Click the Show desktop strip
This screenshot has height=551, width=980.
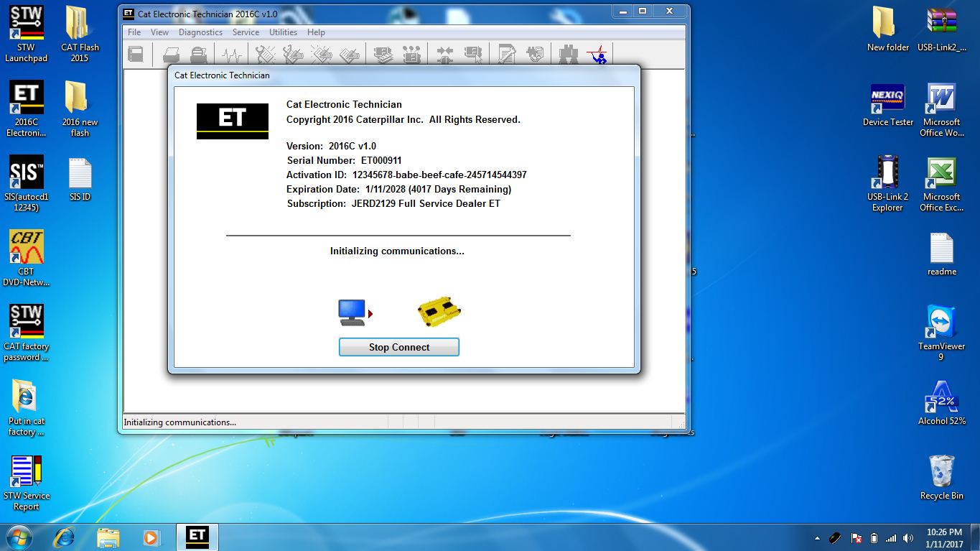click(x=975, y=537)
